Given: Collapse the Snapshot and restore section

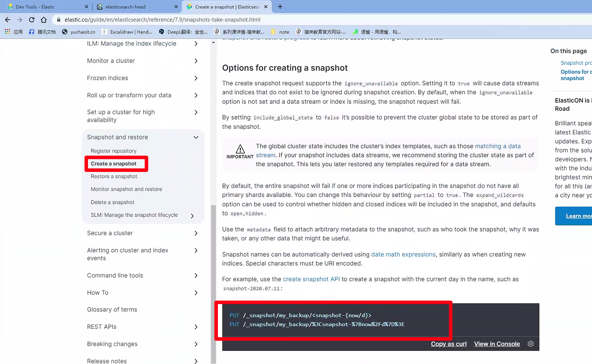Looking at the screenshot, I should [196, 137].
